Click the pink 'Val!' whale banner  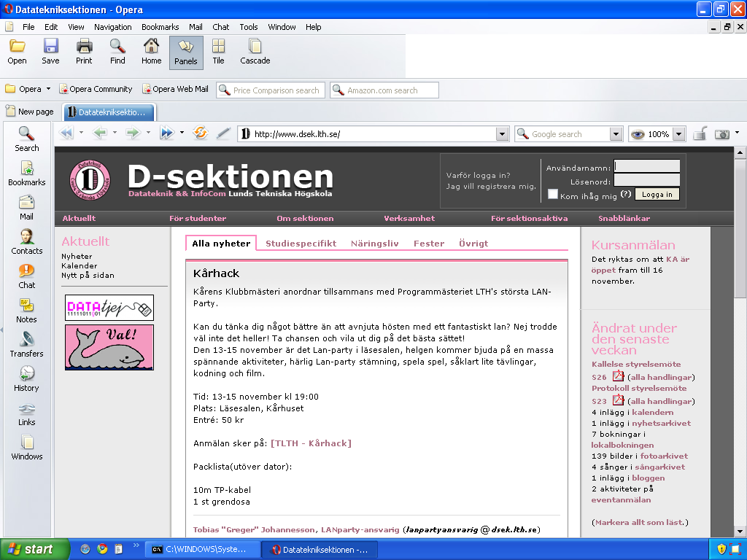[x=109, y=347]
